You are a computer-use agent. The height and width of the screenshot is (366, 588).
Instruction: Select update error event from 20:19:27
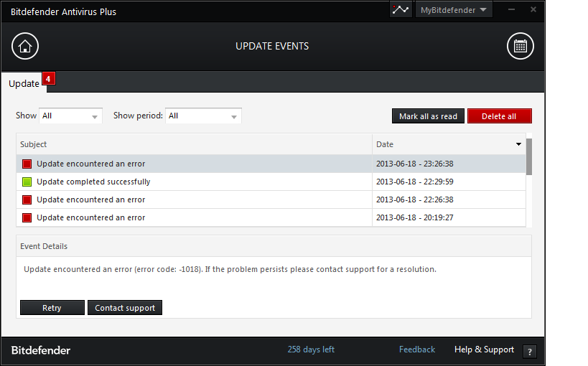[271, 218]
